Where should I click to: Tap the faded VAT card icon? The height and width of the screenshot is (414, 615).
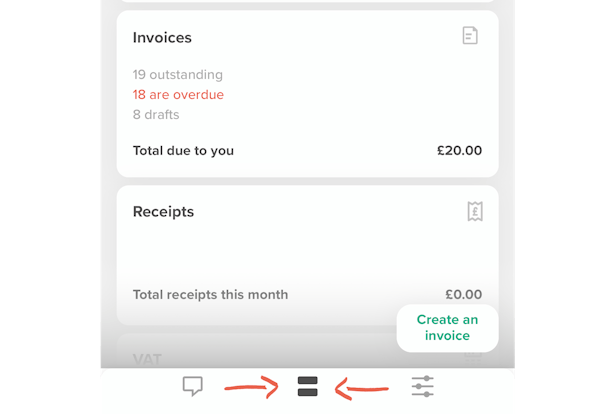473,358
